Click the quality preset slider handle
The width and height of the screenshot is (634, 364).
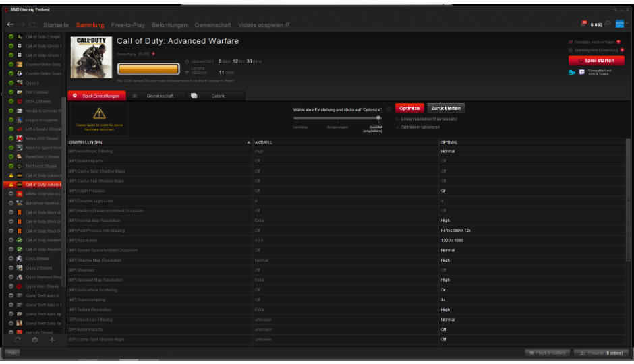tap(378, 118)
